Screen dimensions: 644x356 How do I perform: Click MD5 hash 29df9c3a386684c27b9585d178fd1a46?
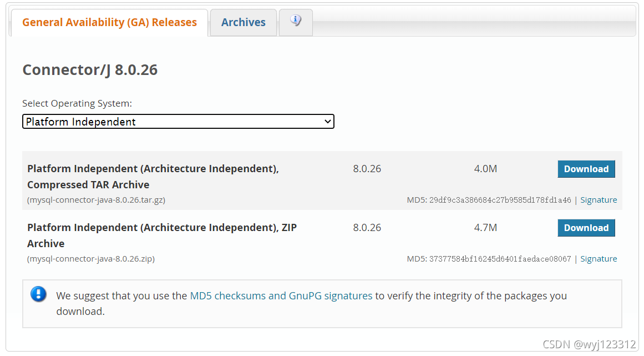tap(500, 200)
